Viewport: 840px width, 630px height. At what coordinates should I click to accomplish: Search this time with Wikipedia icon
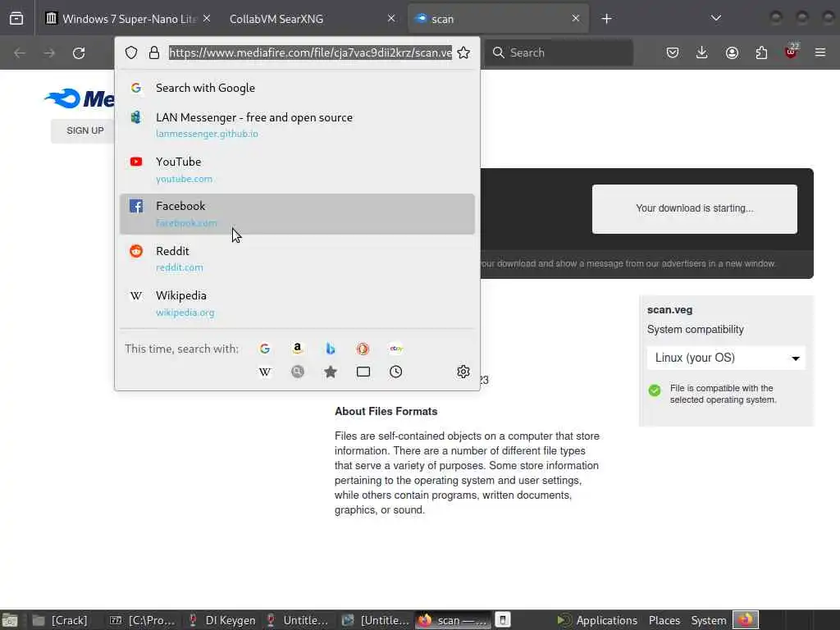265,372
